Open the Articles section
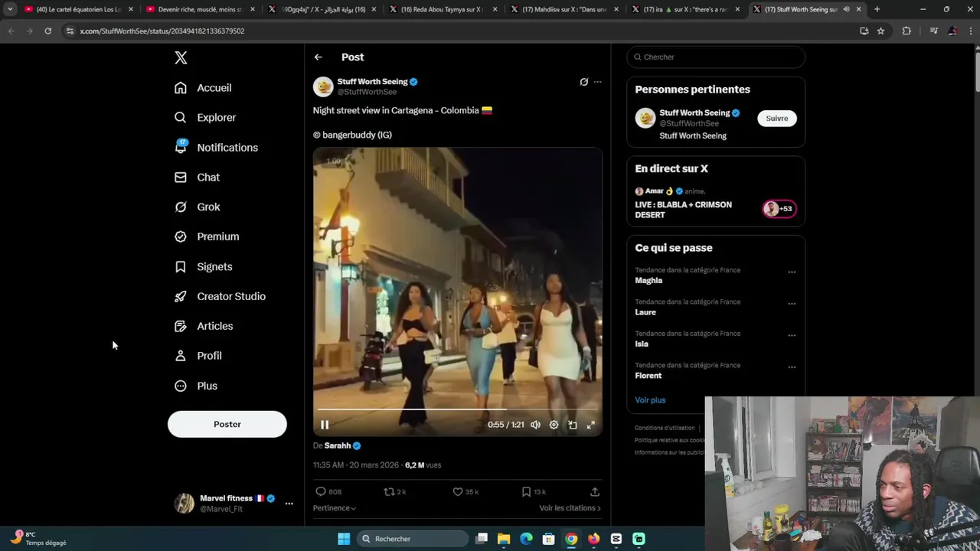Screen dimensions: 980x551 tap(204, 327)
